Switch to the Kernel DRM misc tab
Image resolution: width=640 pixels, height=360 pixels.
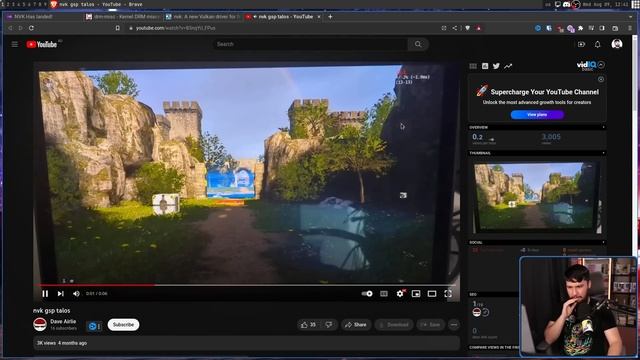tap(123, 17)
